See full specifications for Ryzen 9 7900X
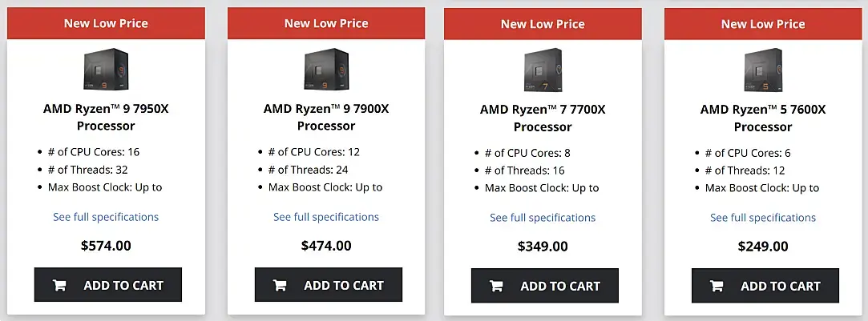The width and height of the screenshot is (868, 321). pos(326,217)
